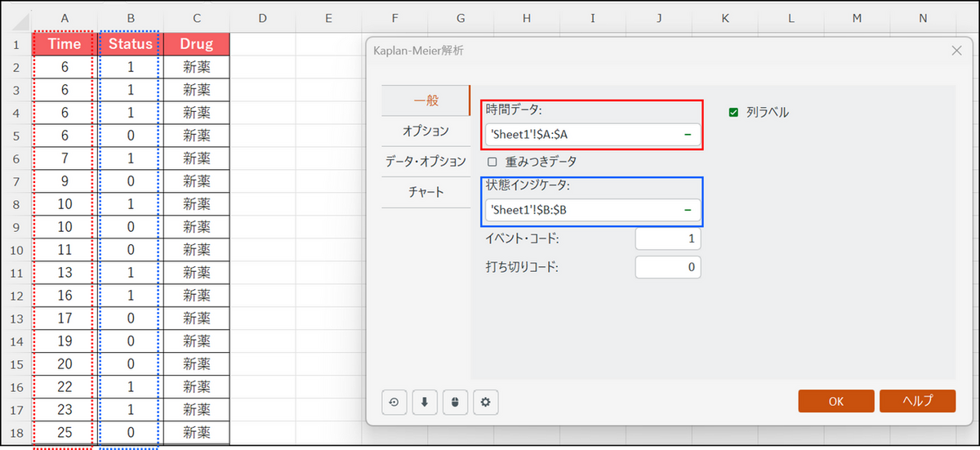Click the mouse selection icon button

pos(455,402)
